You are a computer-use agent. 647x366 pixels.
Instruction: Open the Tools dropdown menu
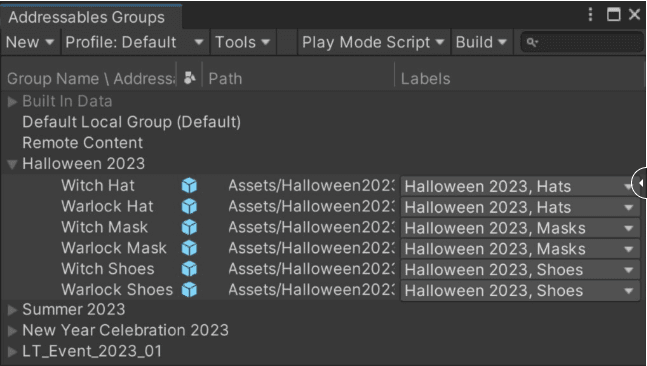(x=243, y=42)
